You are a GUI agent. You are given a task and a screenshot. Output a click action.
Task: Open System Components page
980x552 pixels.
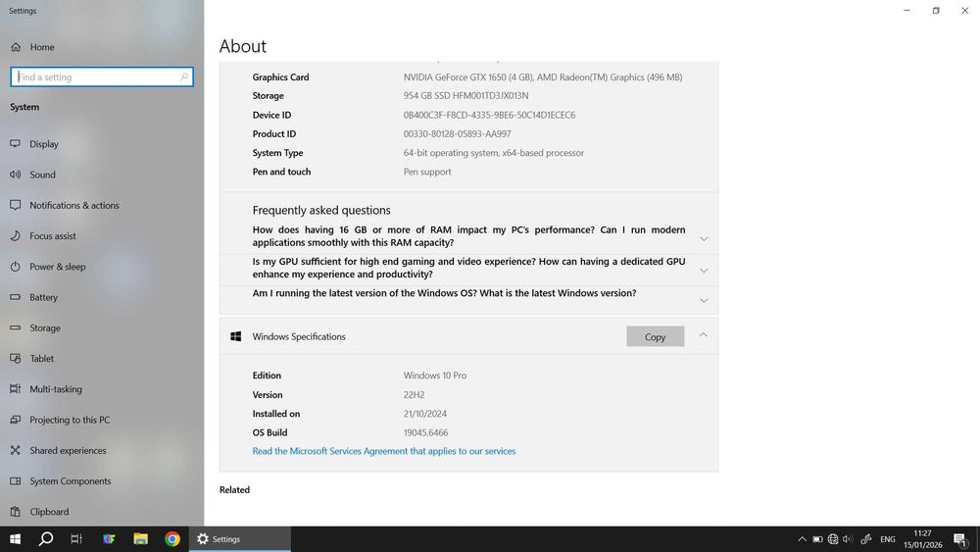coord(70,480)
